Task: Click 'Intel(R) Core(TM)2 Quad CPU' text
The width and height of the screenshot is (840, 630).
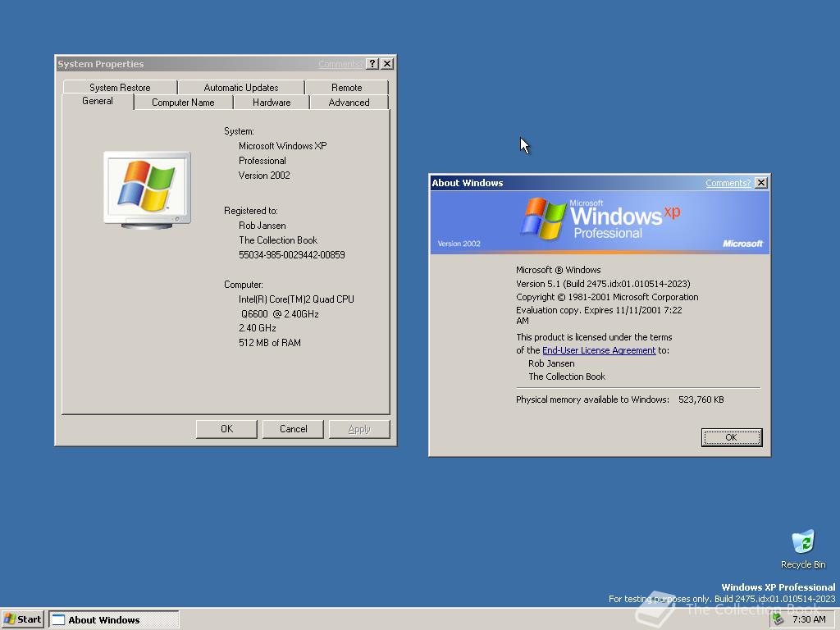Action: pos(296,299)
